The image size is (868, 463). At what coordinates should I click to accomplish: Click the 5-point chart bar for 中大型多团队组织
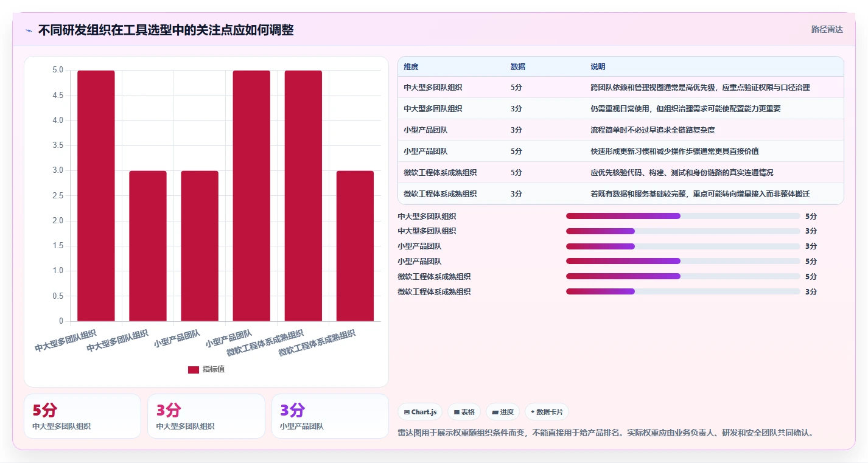click(96, 196)
